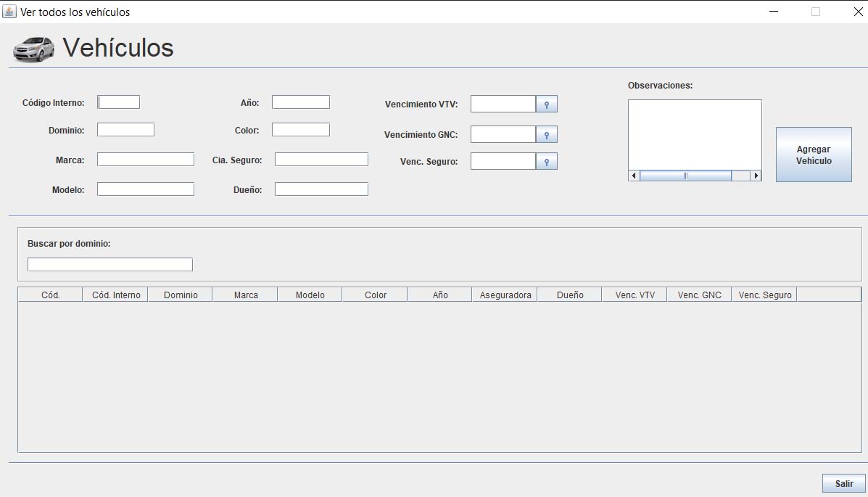Screen dimensions: 868x497
Task: Focus the Vencimiento VTV date field
Action: (503, 104)
